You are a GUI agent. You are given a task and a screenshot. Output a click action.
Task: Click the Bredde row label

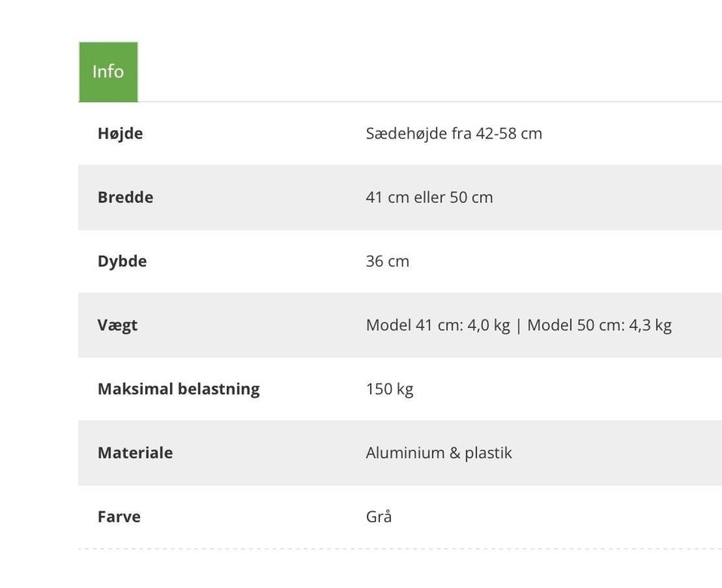point(125,197)
